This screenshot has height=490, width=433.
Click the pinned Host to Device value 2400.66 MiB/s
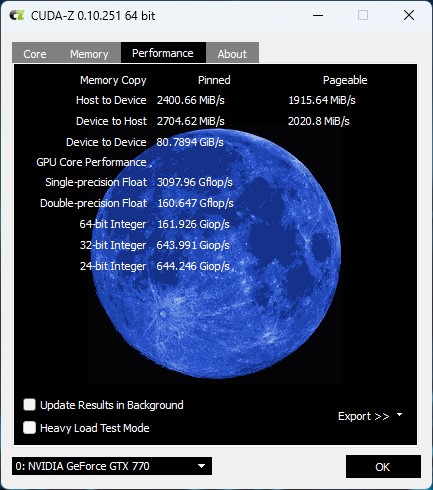pyautogui.click(x=191, y=100)
